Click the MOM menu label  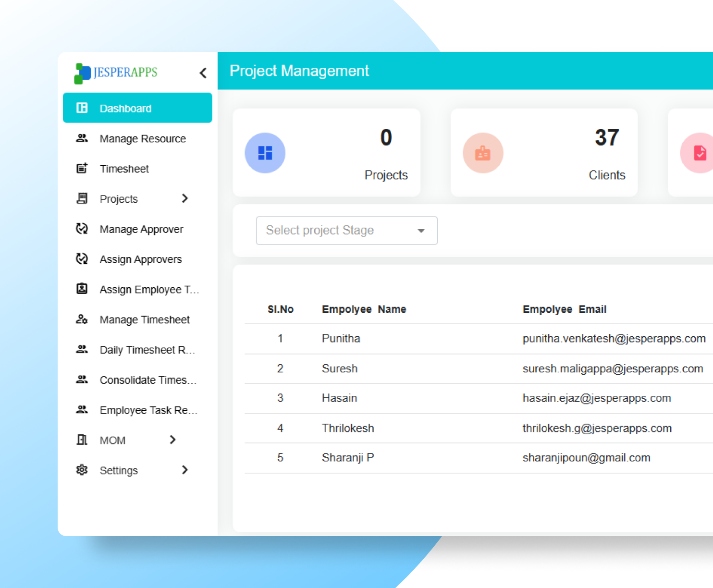[x=112, y=441]
